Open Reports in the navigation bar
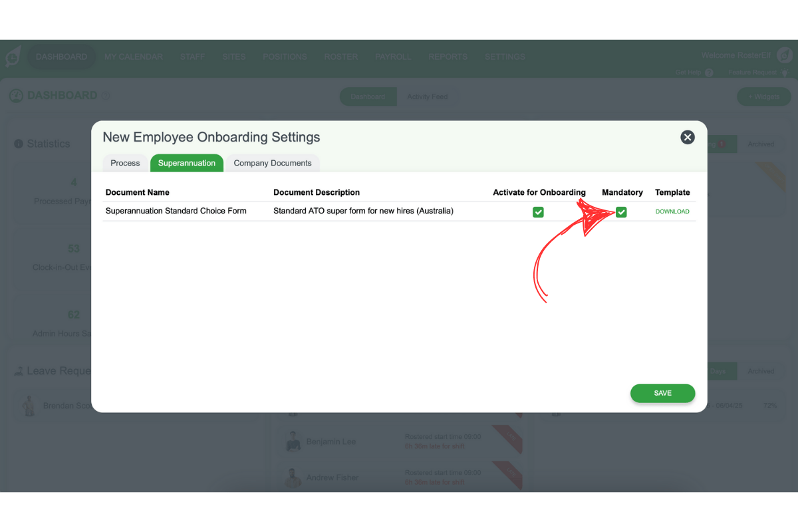 click(448, 57)
